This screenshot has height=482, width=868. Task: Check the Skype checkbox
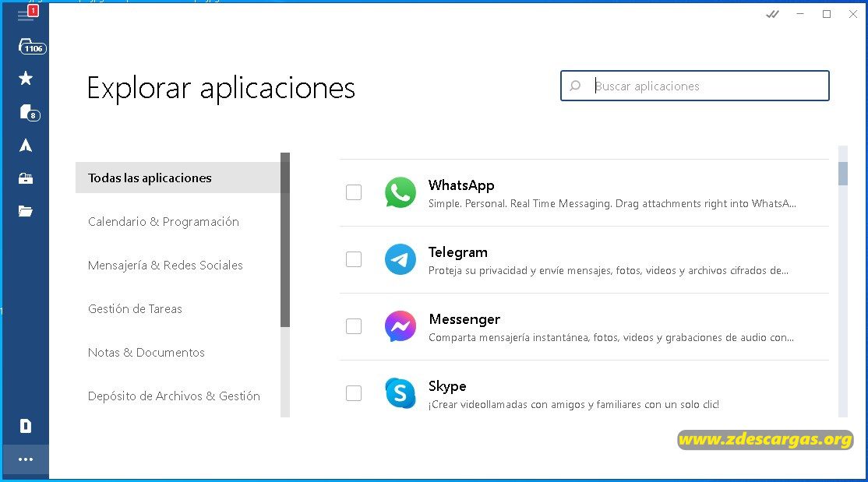(x=354, y=393)
